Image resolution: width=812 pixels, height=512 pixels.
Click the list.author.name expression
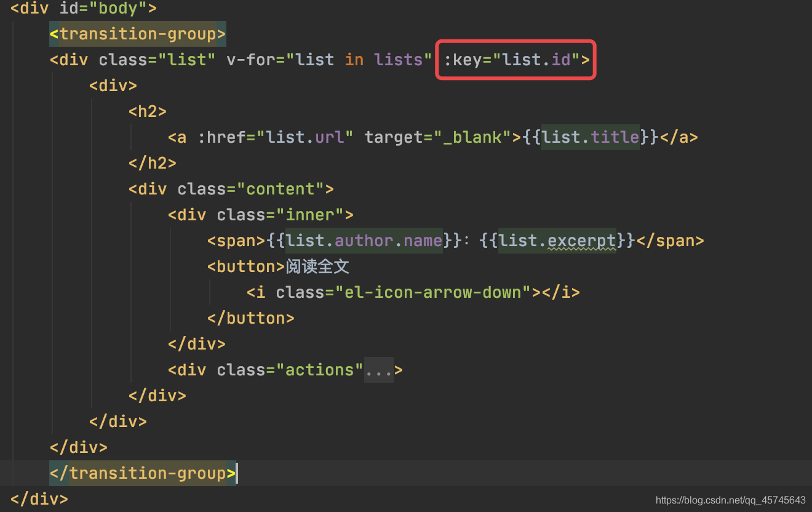pyautogui.click(x=364, y=241)
